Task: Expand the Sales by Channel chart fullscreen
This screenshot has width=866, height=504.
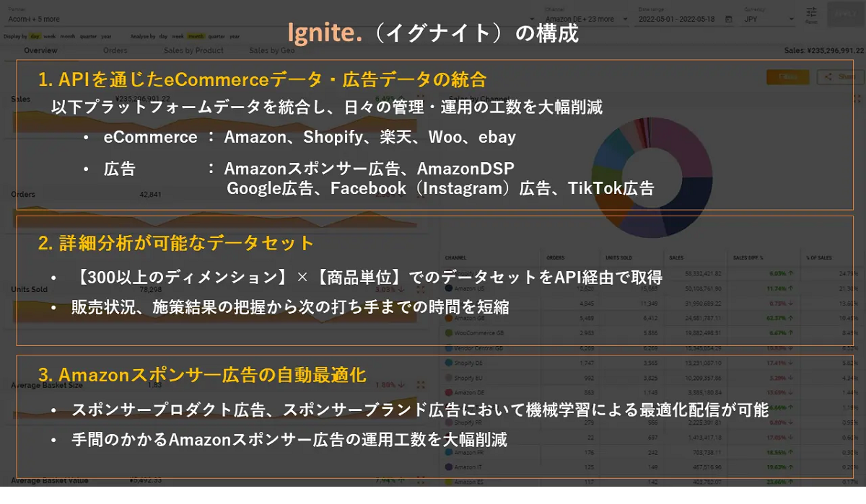Action: (857, 99)
